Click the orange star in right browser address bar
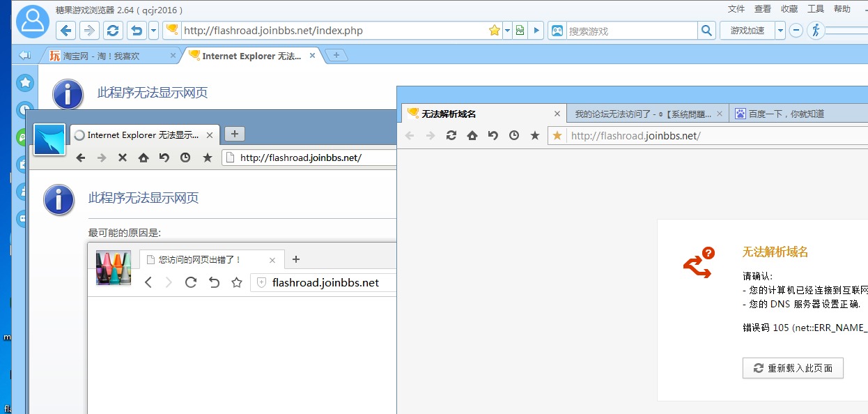The height and width of the screenshot is (414, 868). pyautogui.click(x=557, y=135)
